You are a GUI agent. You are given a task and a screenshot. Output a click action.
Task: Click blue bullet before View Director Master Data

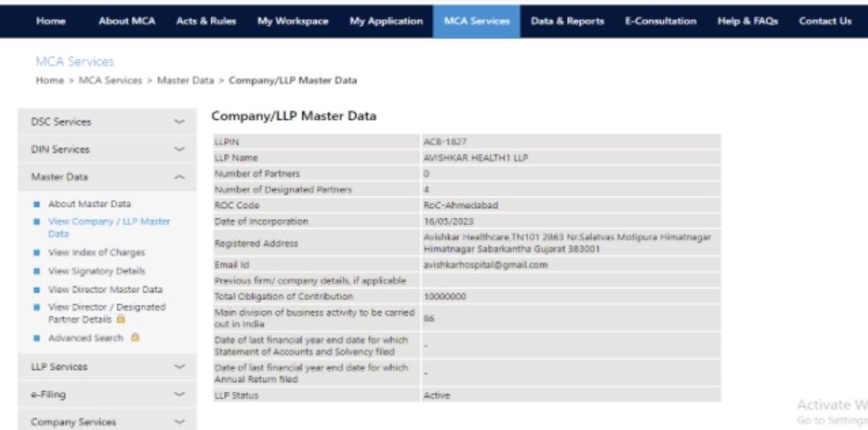click(x=37, y=289)
